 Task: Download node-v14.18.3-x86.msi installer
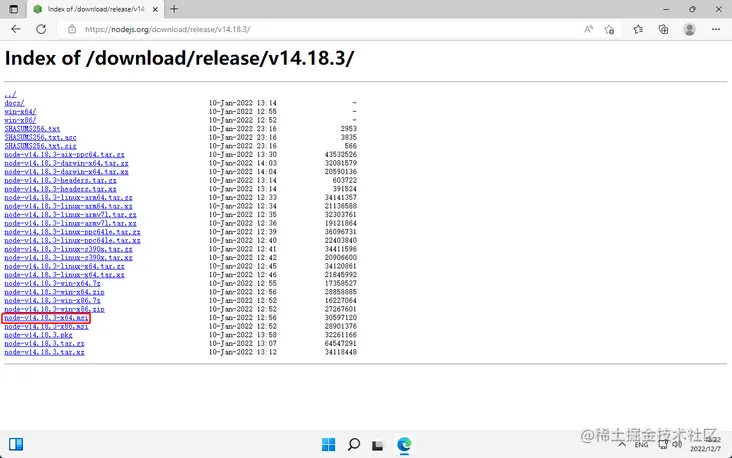click(x=46, y=326)
